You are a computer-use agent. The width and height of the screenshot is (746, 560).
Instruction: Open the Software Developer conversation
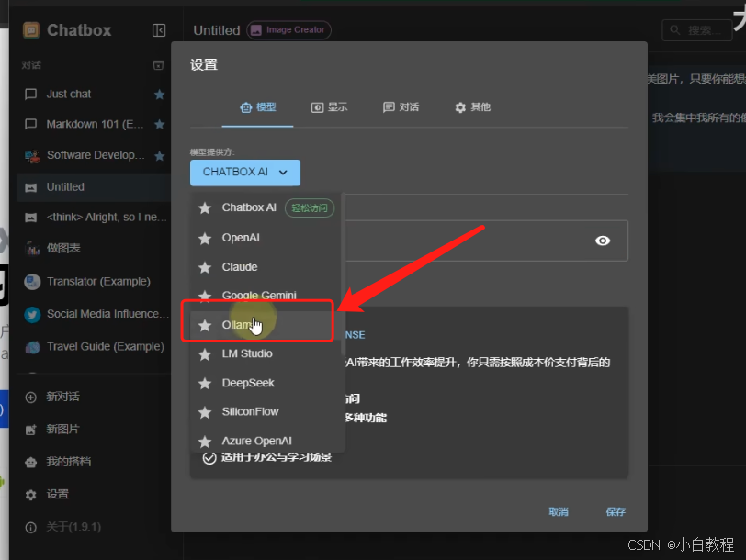[x=94, y=155]
